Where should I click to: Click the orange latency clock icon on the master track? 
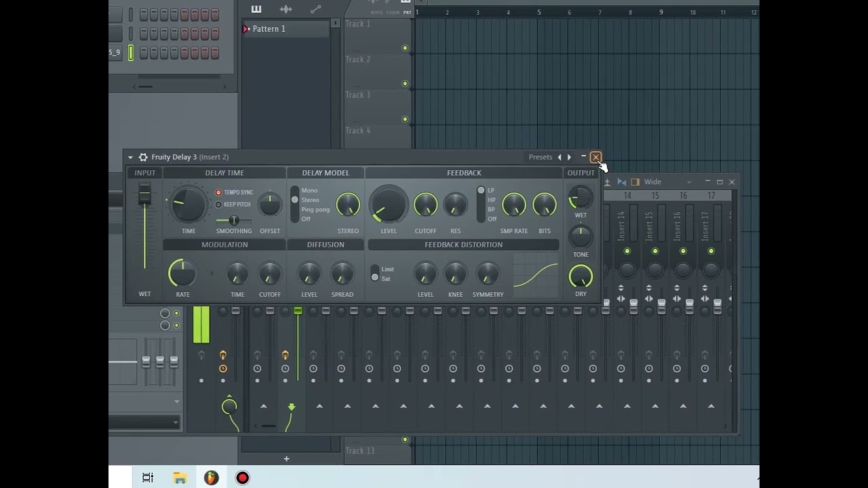tap(223, 369)
